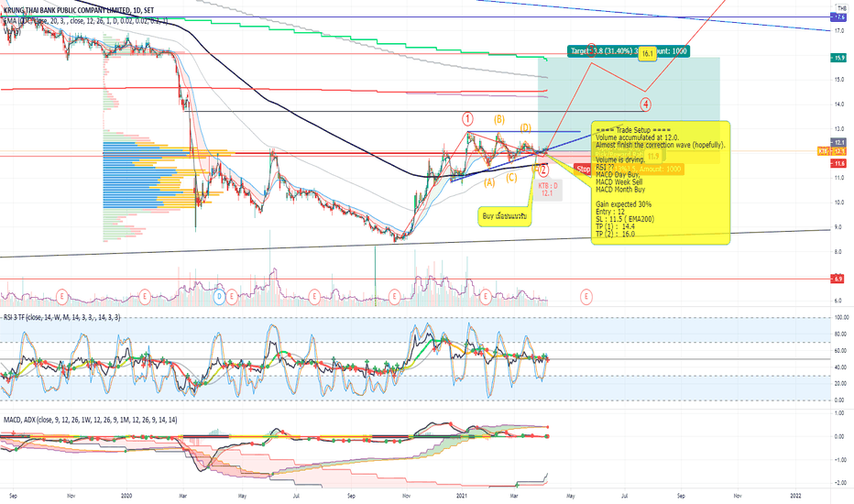This screenshot has height=504, width=854.
Task: Select the circled wave 2 label
Action: [543, 170]
